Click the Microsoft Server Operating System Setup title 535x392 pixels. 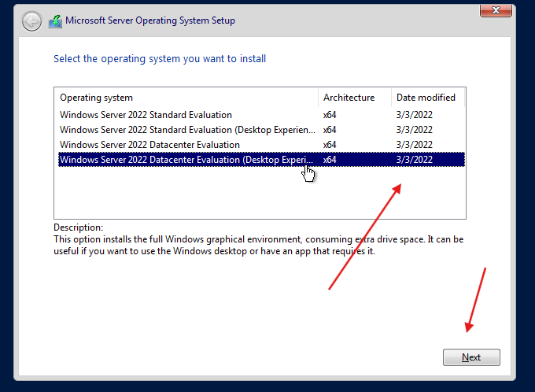click(149, 20)
